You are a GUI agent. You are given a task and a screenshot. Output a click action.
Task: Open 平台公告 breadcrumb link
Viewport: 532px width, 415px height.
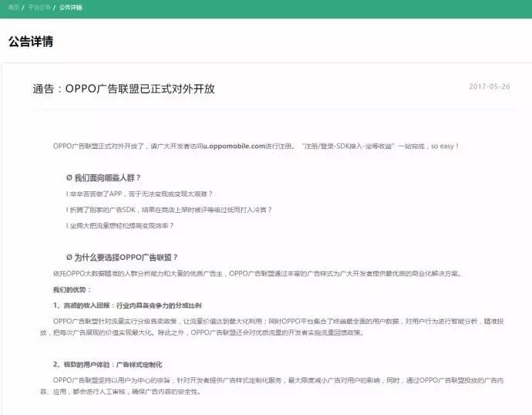point(39,7)
